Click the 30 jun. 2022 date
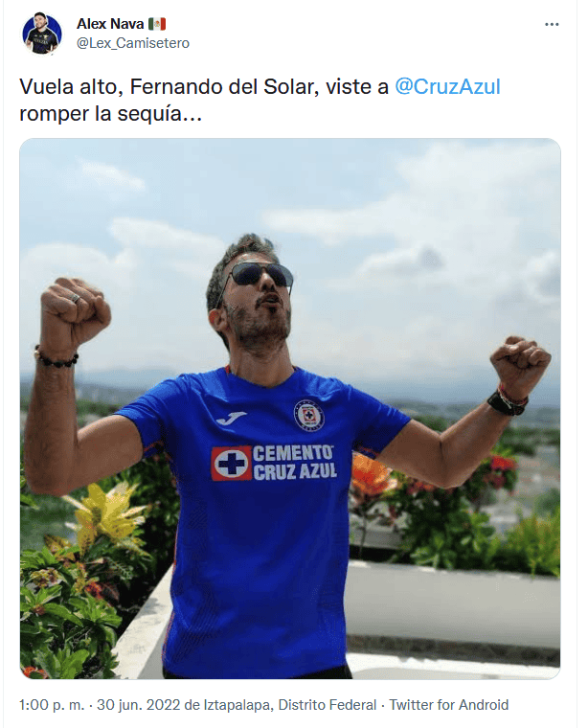The height and width of the screenshot is (728, 588). [138, 705]
